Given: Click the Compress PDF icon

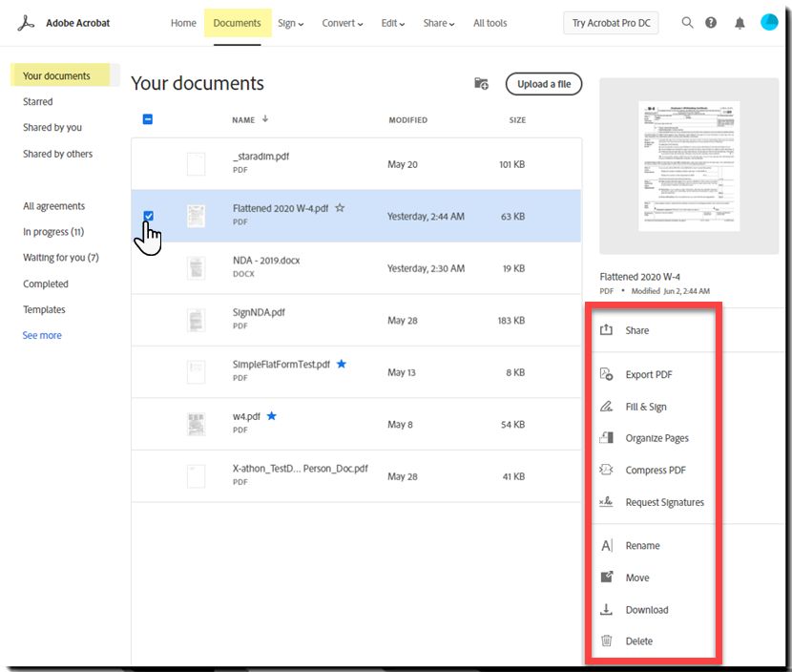Looking at the screenshot, I should (606, 470).
